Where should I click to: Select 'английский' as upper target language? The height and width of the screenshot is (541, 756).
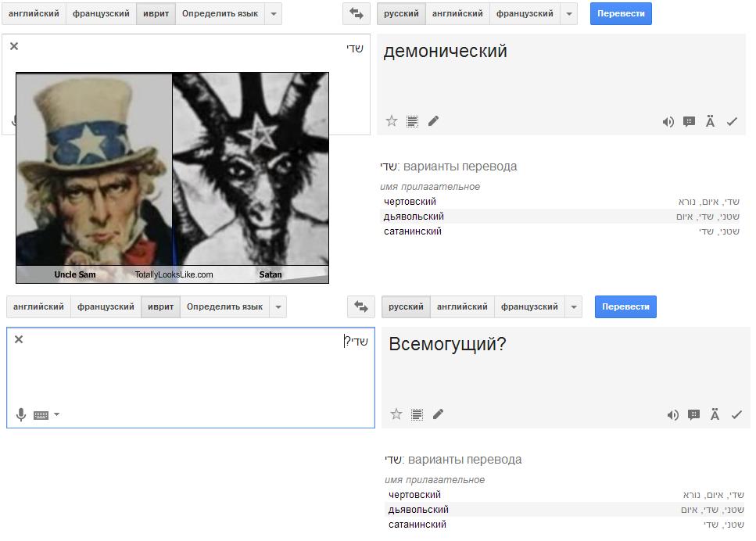tap(457, 13)
